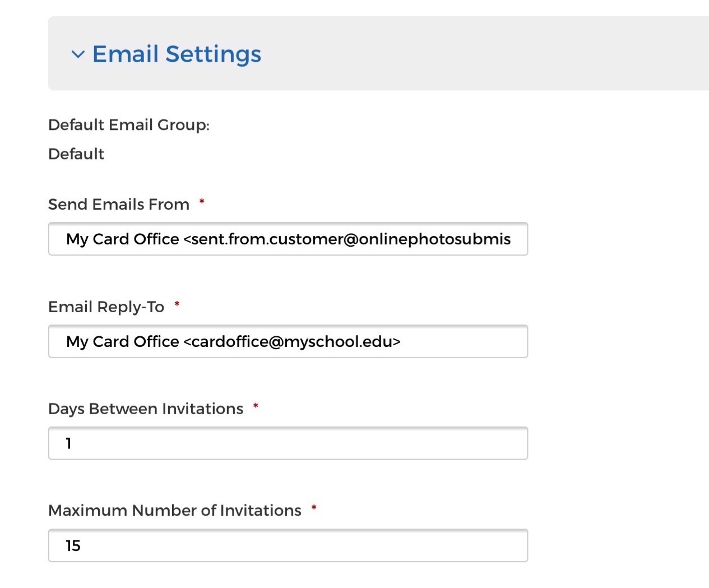Click the 'Send Emails From' label
The height and width of the screenshot is (588, 709).
(x=119, y=204)
